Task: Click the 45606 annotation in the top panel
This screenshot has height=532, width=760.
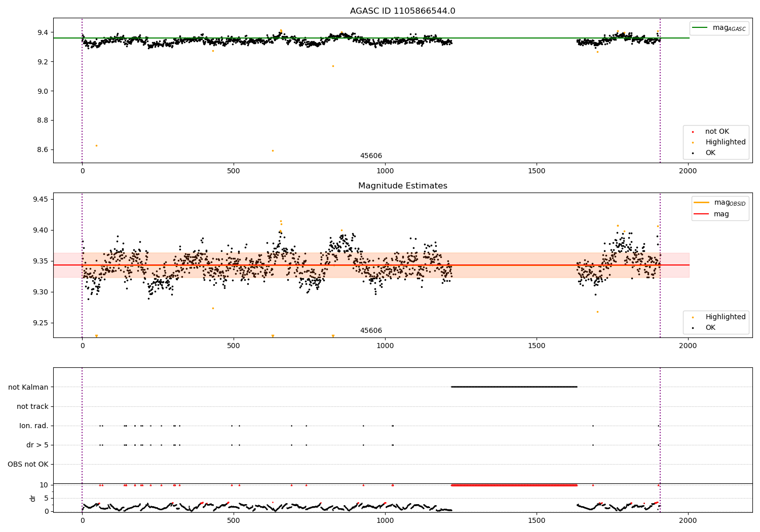Action: (371, 156)
